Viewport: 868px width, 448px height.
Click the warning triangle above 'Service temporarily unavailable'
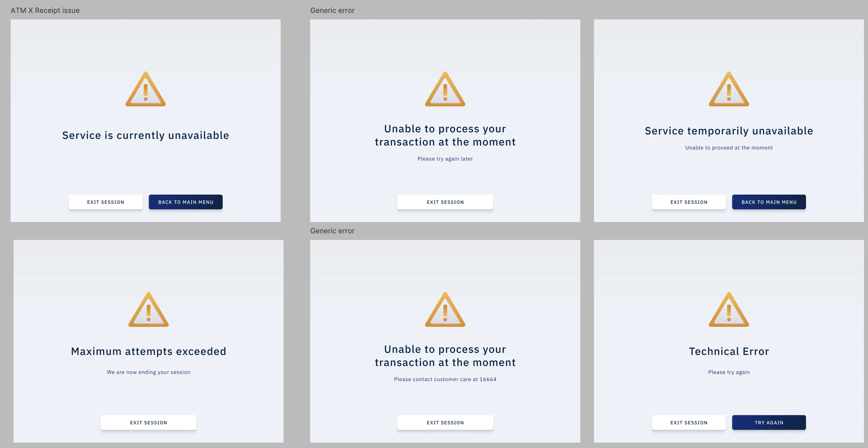coord(729,89)
